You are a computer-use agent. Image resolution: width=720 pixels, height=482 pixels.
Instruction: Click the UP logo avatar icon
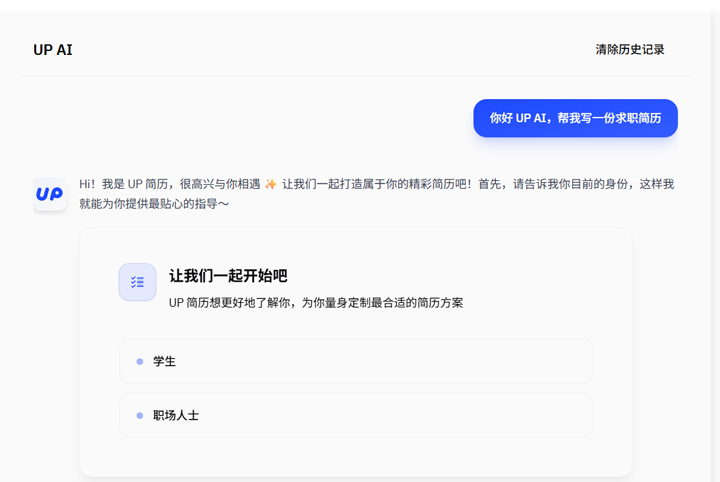[50, 194]
